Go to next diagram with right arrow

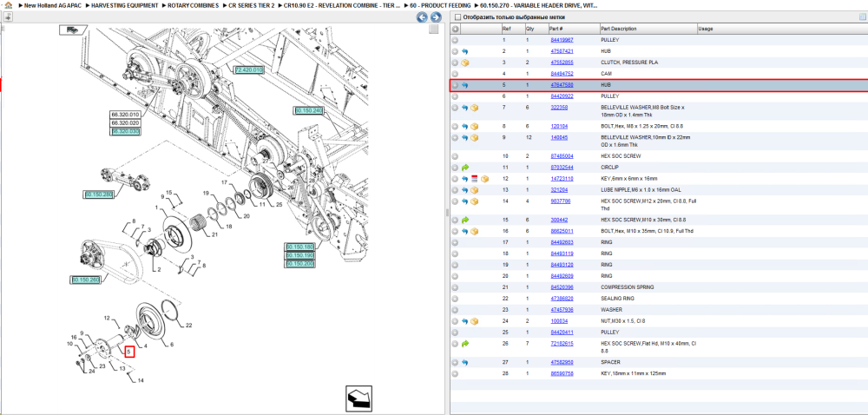[x=436, y=17]
